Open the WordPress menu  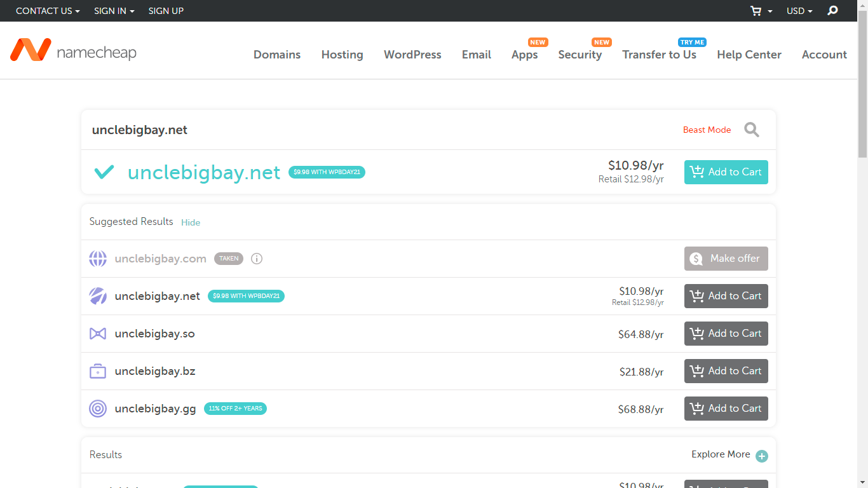click(x=412, y=55)
